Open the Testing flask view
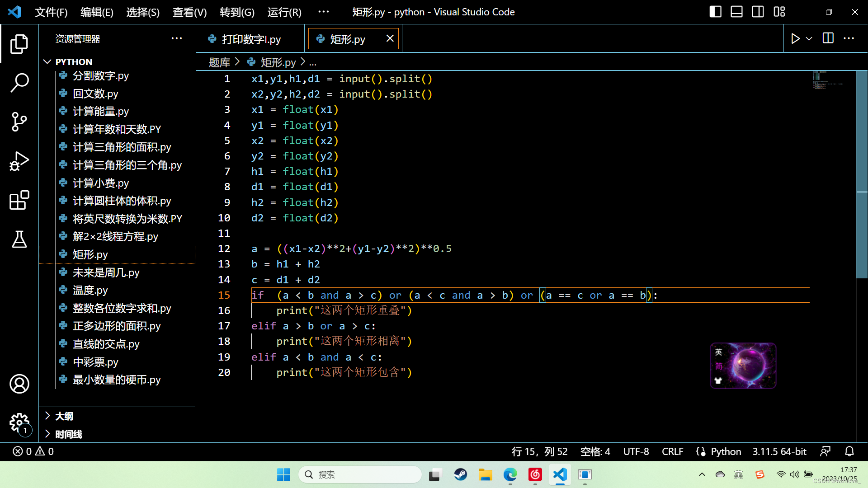The image size is (868, 488). 19,239
